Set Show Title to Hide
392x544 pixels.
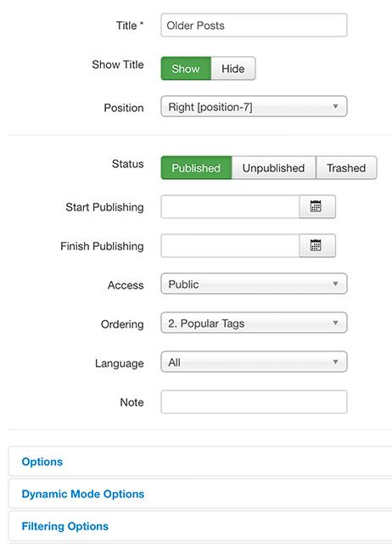[x=233, y=69]
